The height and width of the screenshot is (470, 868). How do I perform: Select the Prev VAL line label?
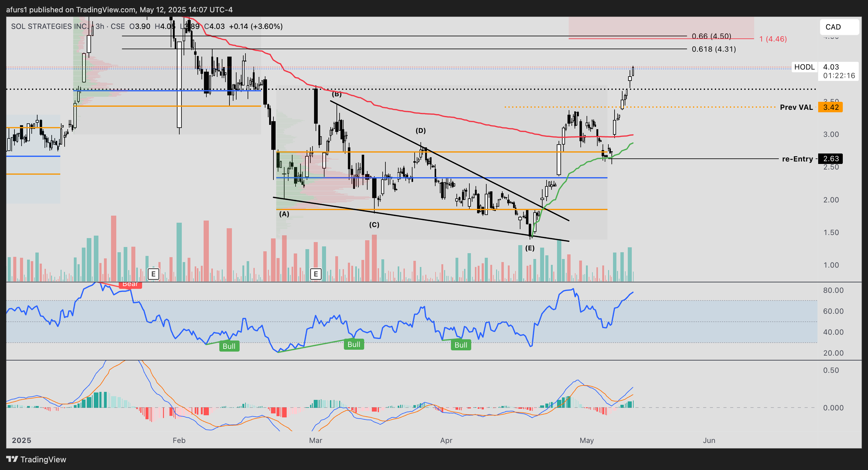click(796, 107)
